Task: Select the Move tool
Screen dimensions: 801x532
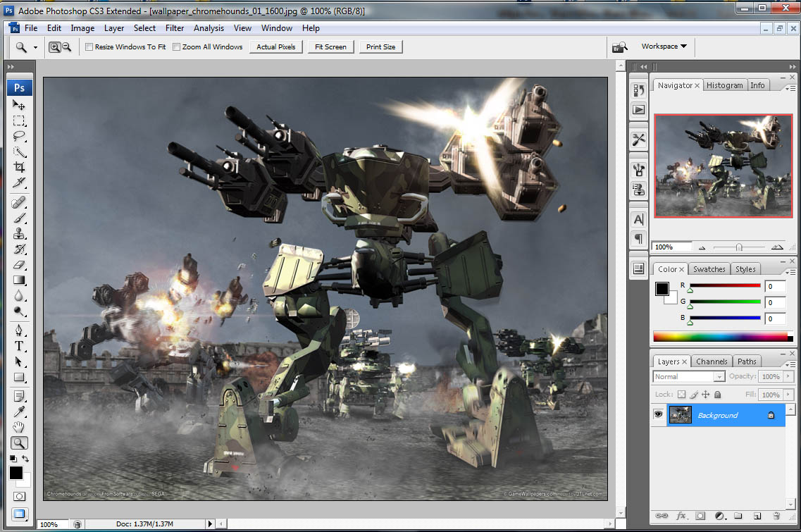Action: pyautogui.click(x=19, y=105)
